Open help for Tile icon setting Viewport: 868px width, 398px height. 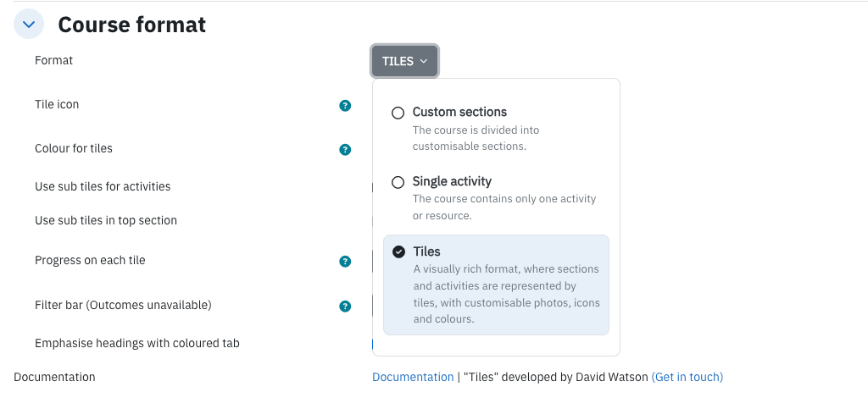345,106
